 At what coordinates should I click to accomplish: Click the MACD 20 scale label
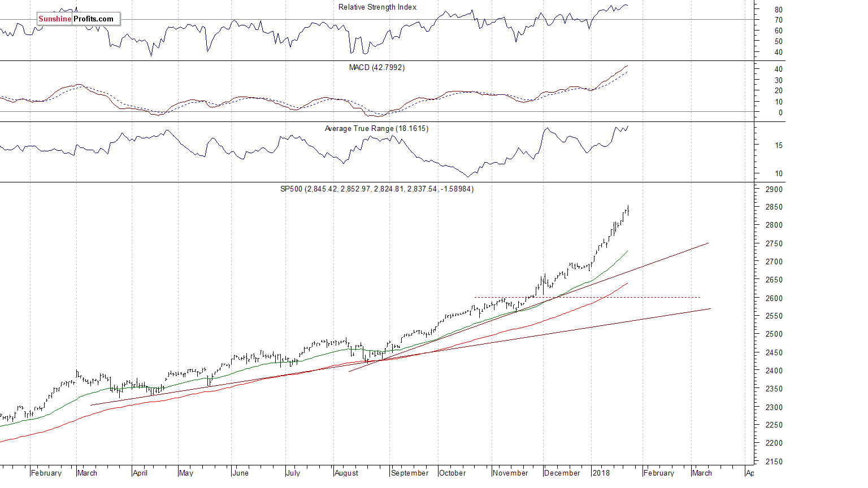coord(779,91)
